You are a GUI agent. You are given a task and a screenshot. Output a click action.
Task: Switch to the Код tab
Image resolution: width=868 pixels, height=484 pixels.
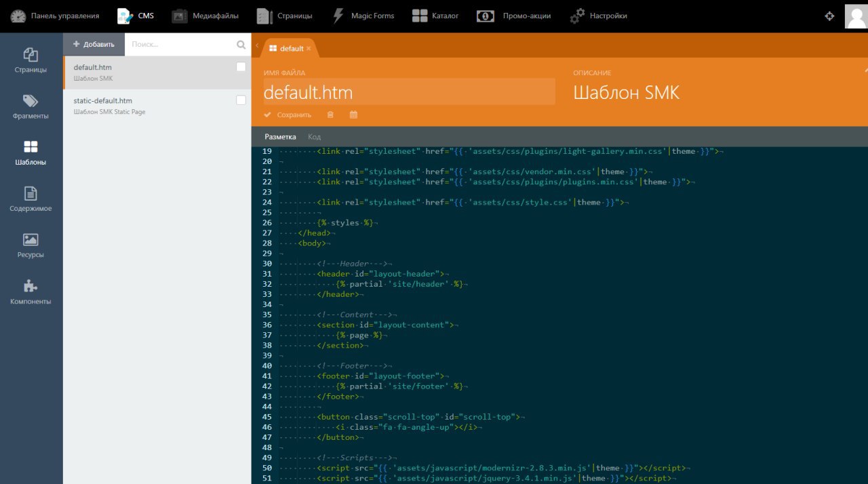point(314,137)
